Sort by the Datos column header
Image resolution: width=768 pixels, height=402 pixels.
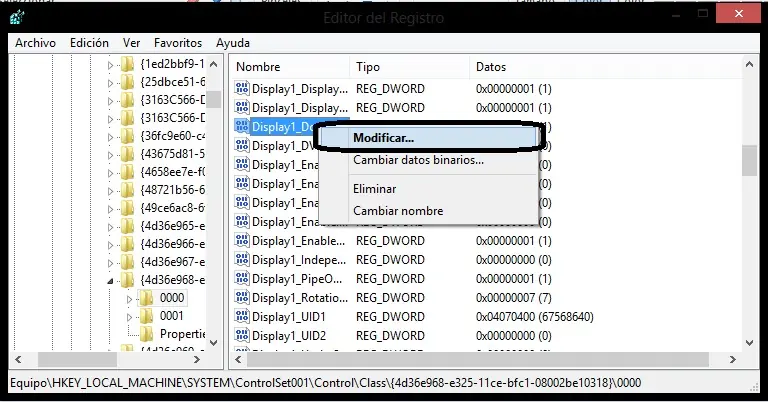click(606, 67)
